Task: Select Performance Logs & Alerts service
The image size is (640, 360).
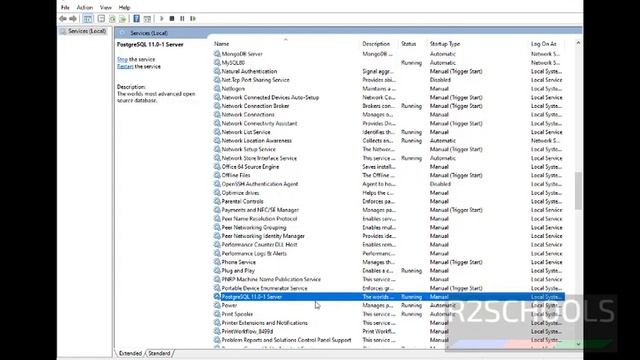Action: click(x=389, y=253)
